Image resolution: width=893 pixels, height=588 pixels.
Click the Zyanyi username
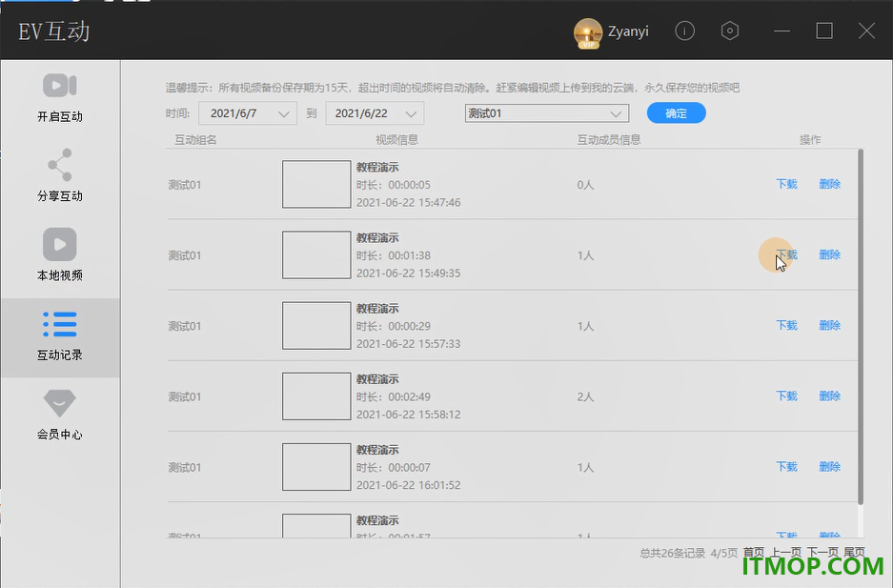click(628, 31)
